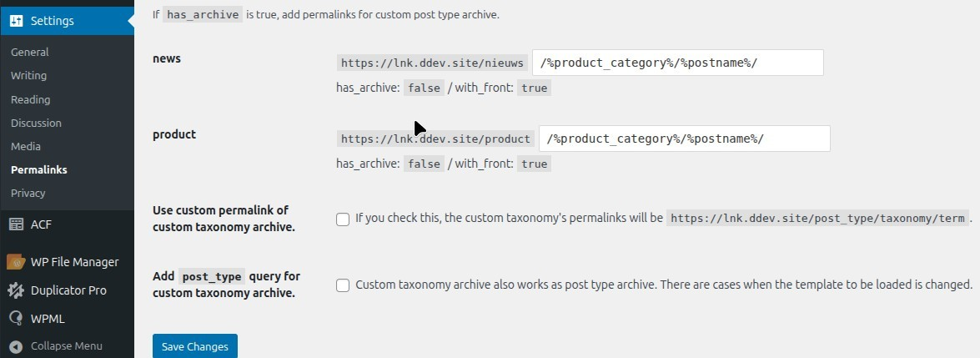Click the news permalink structure field
The height and width of the screenshot is (358, 980).
pos(677,63)
